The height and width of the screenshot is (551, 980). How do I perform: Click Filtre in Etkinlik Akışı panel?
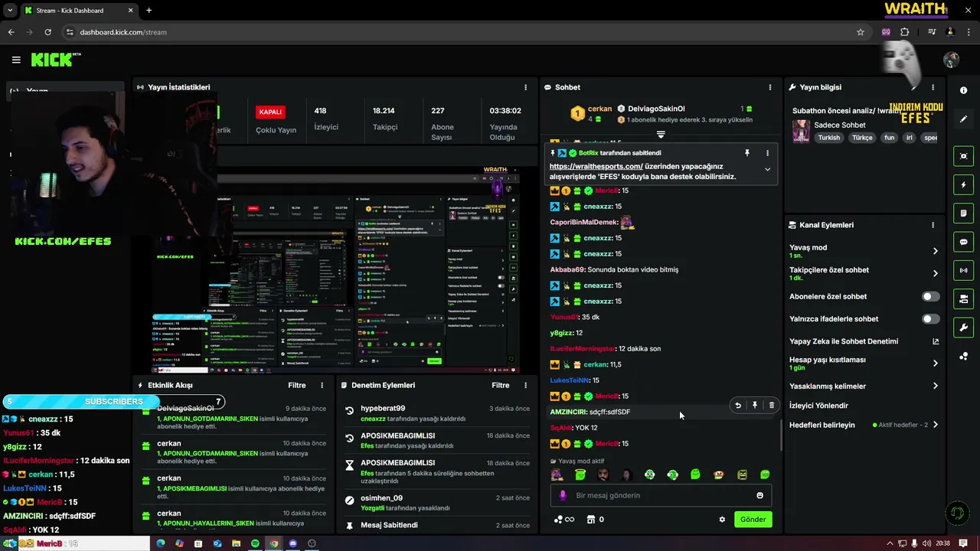(297, 385)
